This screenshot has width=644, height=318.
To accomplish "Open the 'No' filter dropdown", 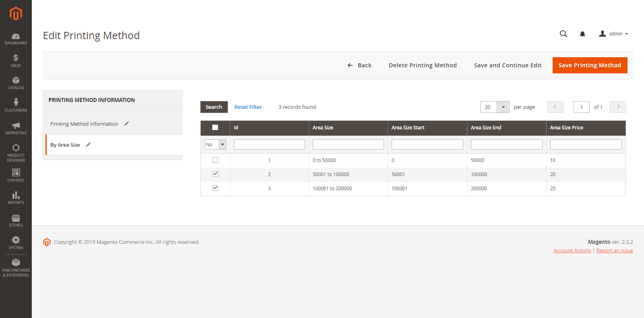I will 215,144.
